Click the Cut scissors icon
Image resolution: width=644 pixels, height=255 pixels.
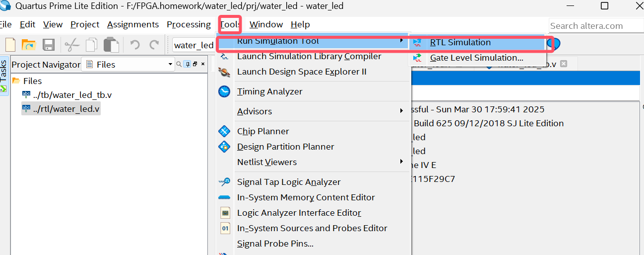pyautogui.click(x=72, y=45)
